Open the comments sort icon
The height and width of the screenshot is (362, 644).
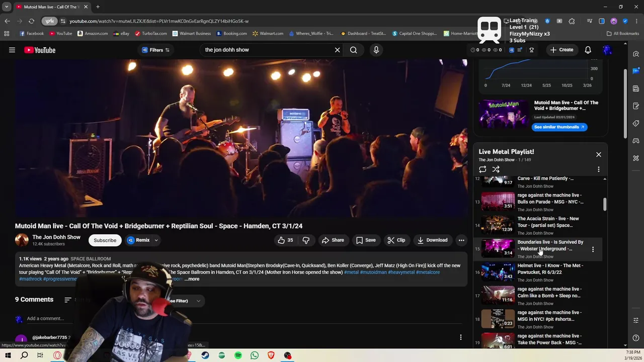coord(68,300)
